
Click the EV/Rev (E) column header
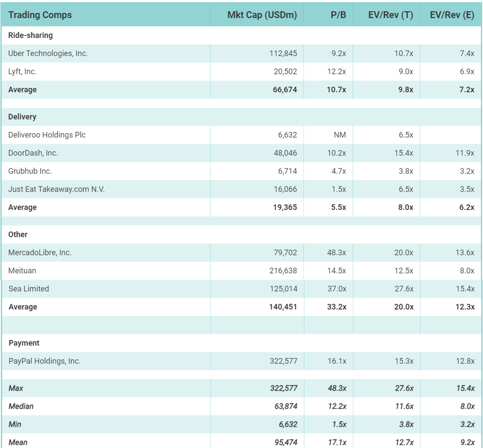[451, 15]
